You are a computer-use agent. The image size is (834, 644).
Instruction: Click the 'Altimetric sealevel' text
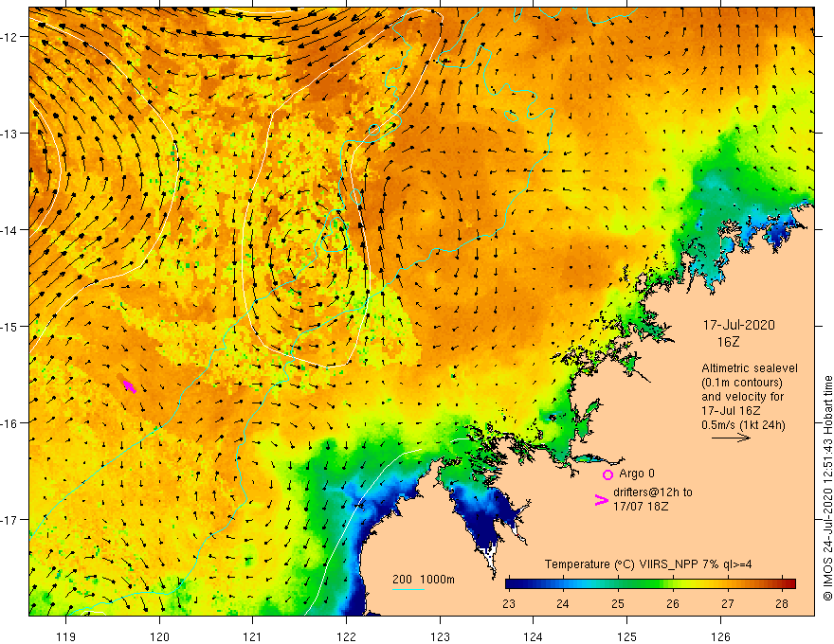[750, 368]
